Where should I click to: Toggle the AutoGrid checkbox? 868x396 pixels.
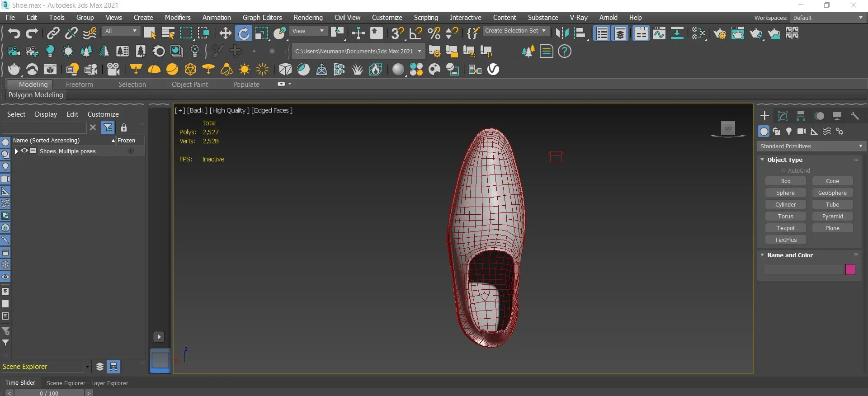point(783,170)
